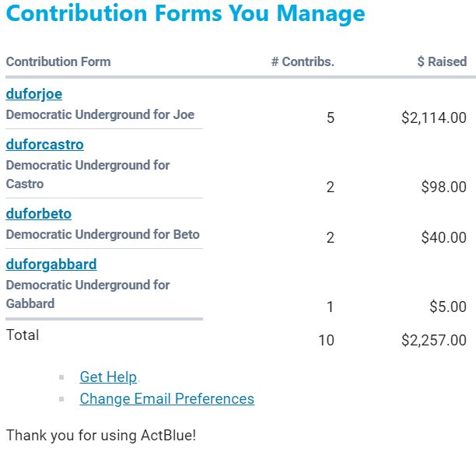Click the # Contribs. column header
This screenshot has height=452, width=476.
(303, 61)
